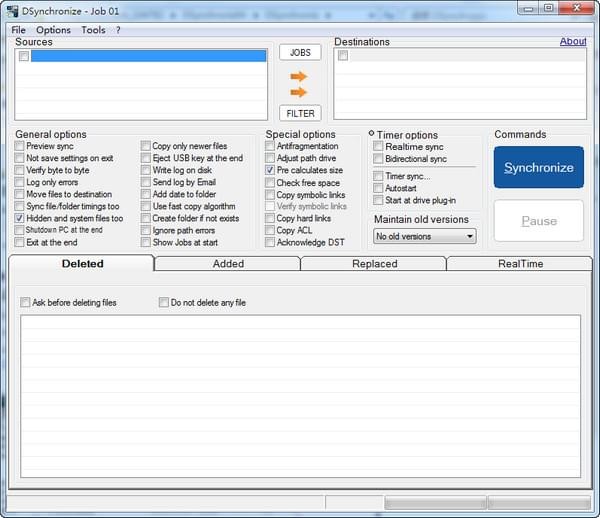Select the Timer options radio indicator
The height and width of the screenshot is (518, 600).
[x=371, y=134]
